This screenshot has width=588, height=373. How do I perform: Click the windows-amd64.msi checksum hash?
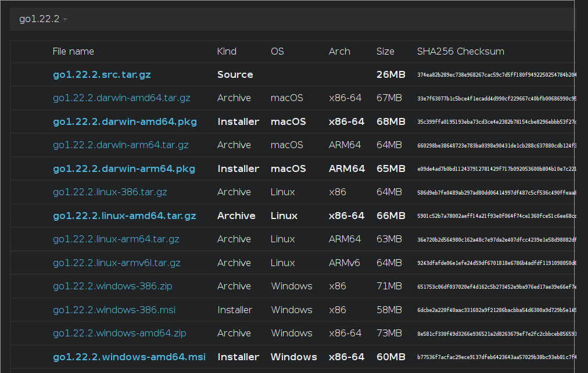(496, 357)
